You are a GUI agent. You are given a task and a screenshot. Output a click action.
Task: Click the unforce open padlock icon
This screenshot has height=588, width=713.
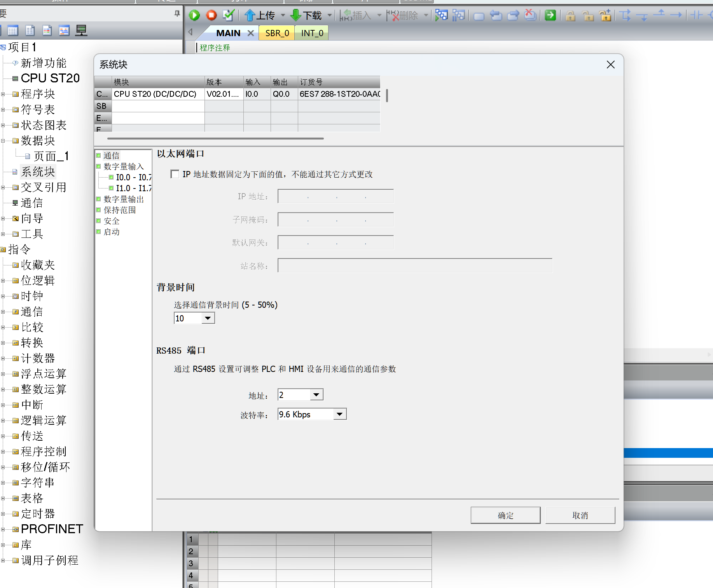pyautogui.click(x=588, y=16)
